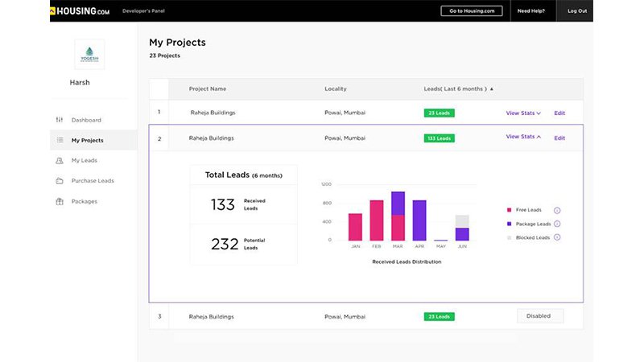Click the My Leads person icon
This screenshot has width=644, height=362.
[x=60, y=160]
